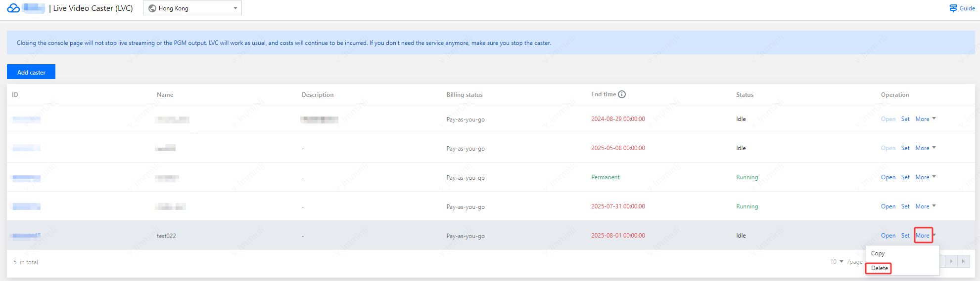Click the globe icon in region selector
This screenshot has height=281, width=980.
152,8
